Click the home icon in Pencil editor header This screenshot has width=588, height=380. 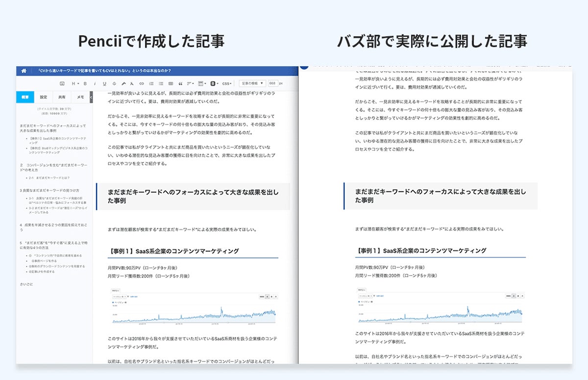click(x=24, y=71)
